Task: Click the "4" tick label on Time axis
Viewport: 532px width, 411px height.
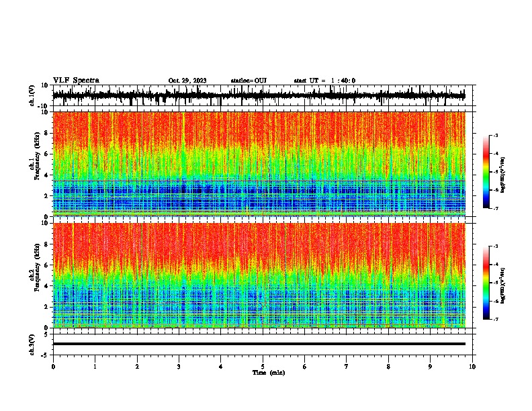Action: pos(220,367)
